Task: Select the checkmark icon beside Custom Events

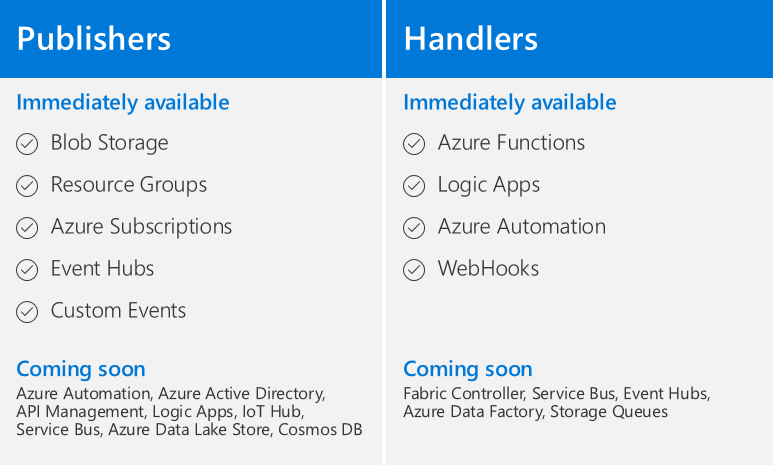Action: coord(27,312)
